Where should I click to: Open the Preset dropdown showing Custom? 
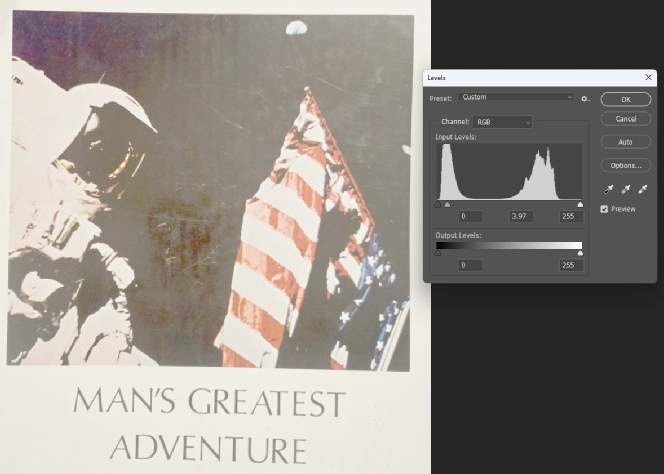(x=516, y=98)
